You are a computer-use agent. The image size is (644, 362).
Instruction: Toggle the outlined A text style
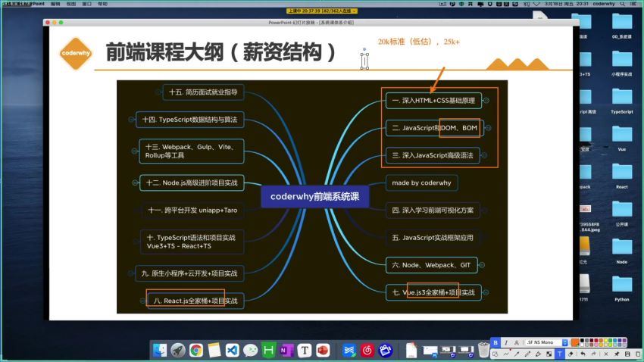517,342
